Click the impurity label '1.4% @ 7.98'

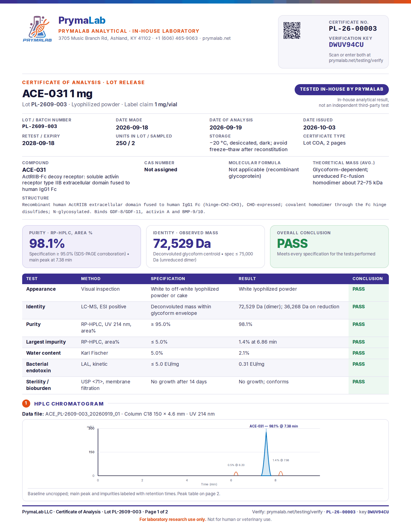click(x=281, y=460)
